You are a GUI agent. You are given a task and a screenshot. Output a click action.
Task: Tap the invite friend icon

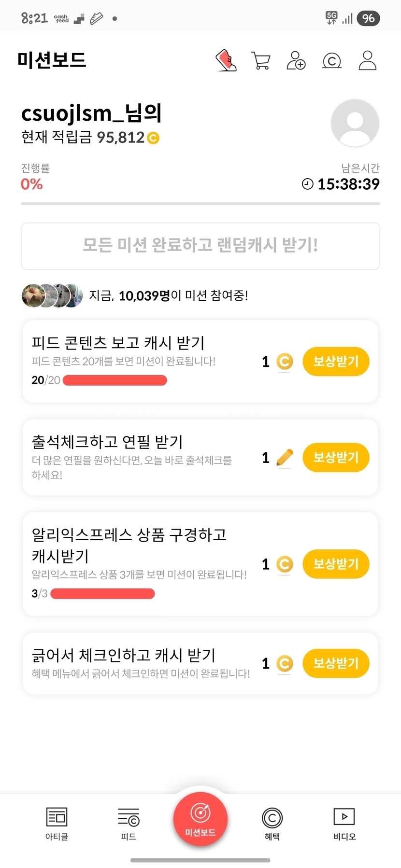(296, 61)
